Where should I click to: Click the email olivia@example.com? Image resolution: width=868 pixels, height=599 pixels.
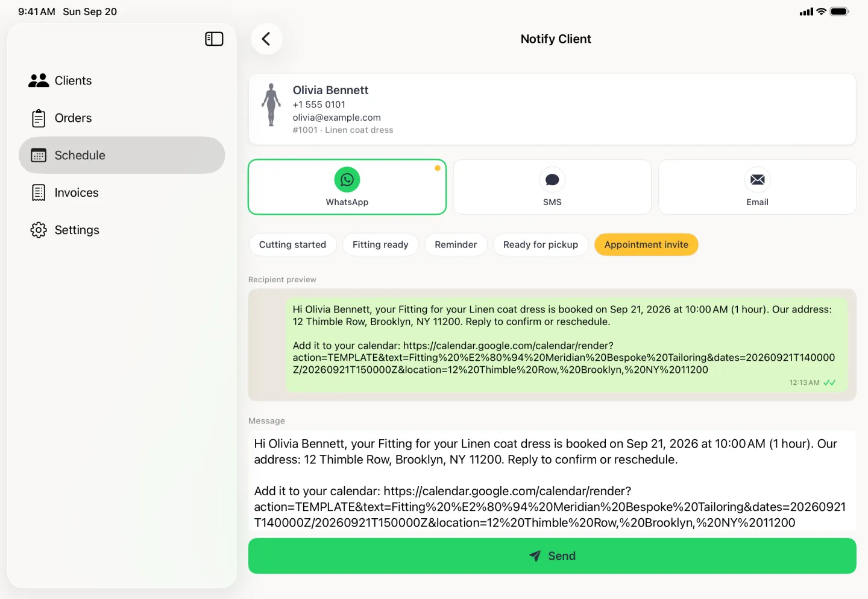click(337, 118)
